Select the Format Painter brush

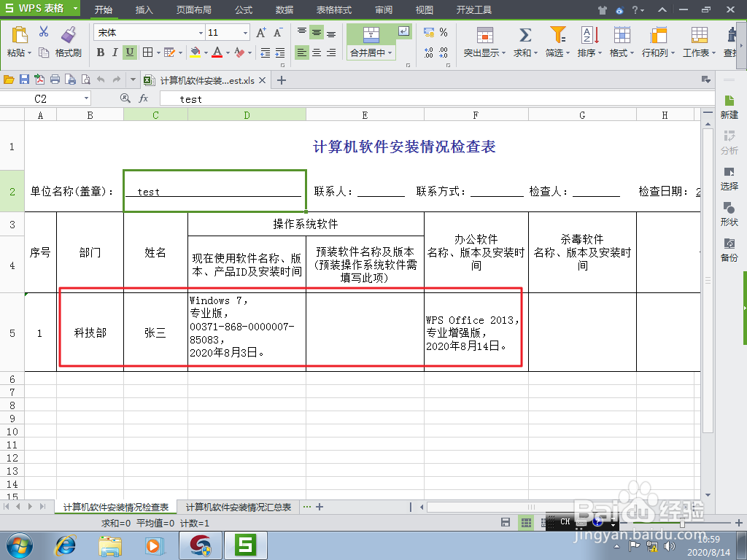(69, 34)
